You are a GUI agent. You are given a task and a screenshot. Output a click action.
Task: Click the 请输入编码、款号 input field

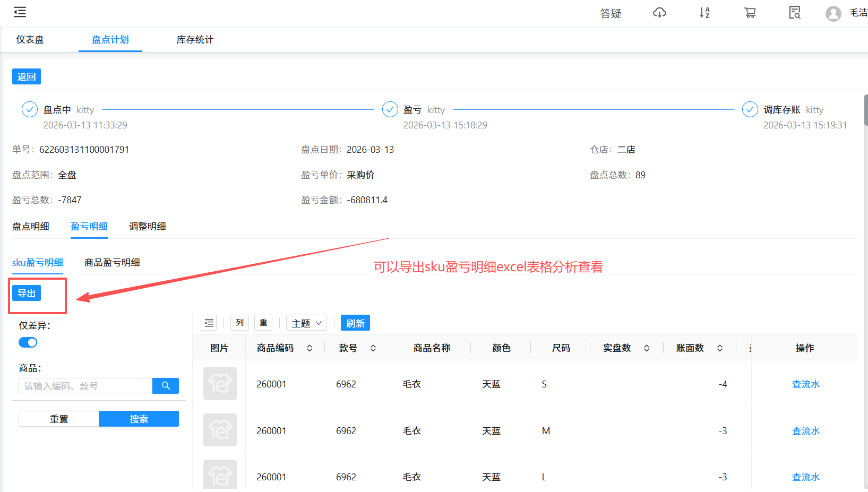pos(85,385)
